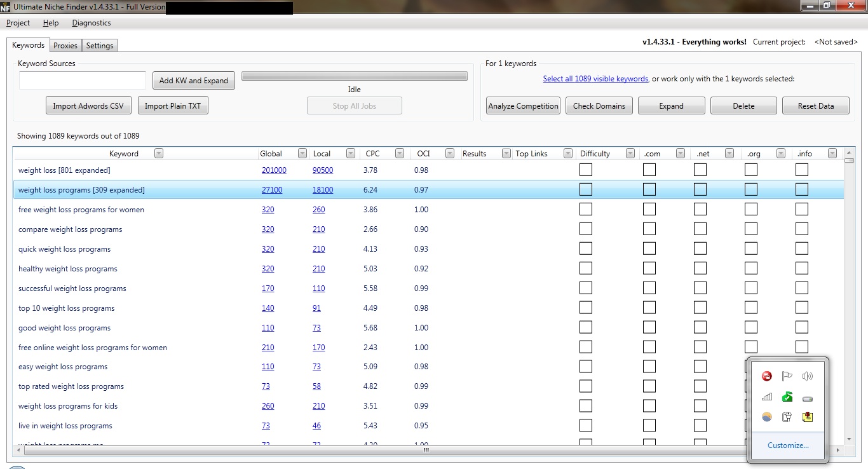Open Local value 18100 link
The height and width of the screenshot is (469, 868).
click(x=323, y=190)
